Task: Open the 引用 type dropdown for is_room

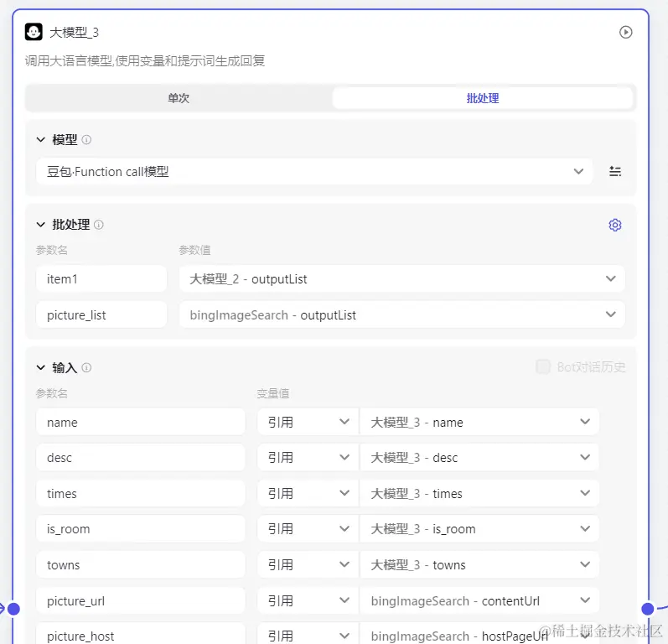Action: (308, 528)
